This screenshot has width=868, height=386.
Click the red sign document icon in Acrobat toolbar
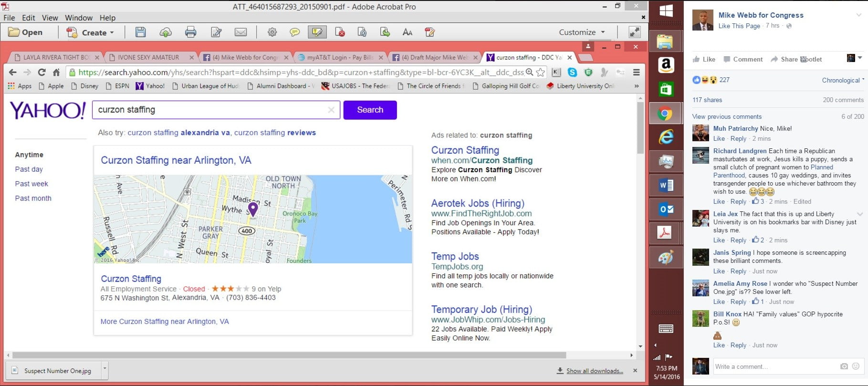(x=429, y=32)
